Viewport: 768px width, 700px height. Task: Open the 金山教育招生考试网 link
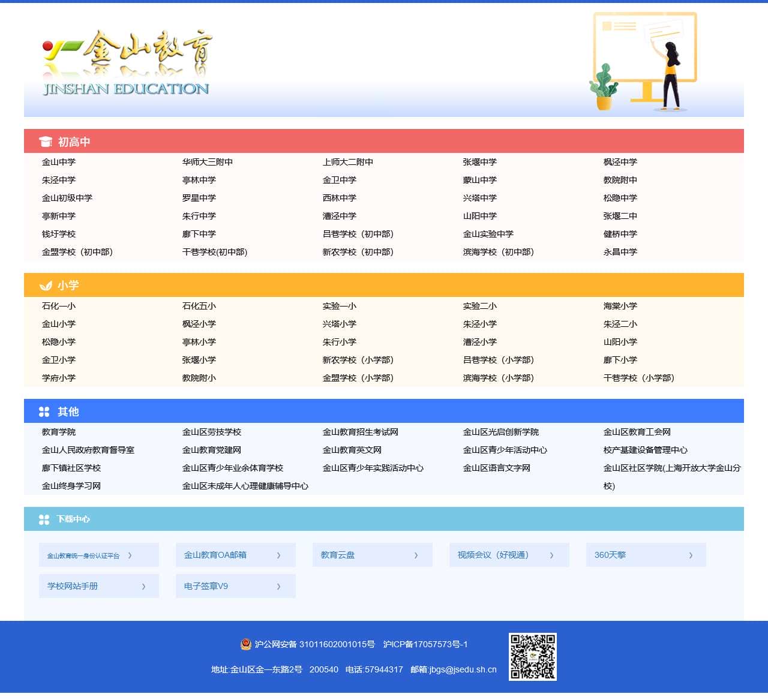point(360,432)
